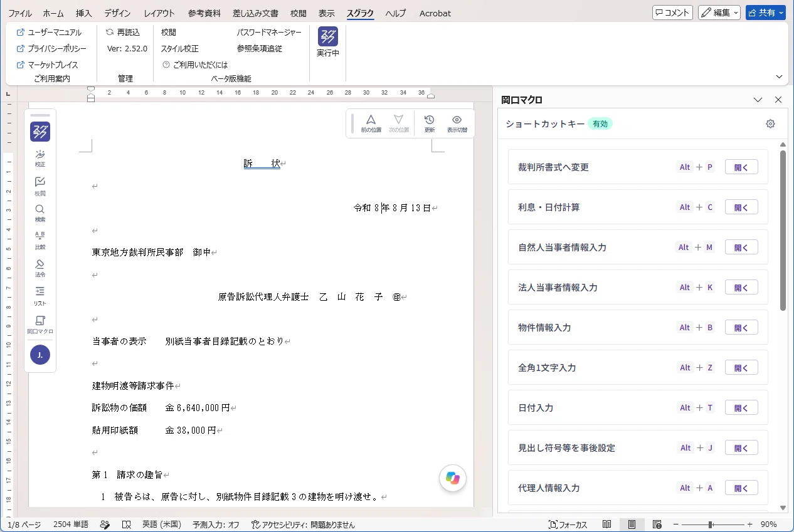Open the 利息・日付計算 macro

pos(741,207)
